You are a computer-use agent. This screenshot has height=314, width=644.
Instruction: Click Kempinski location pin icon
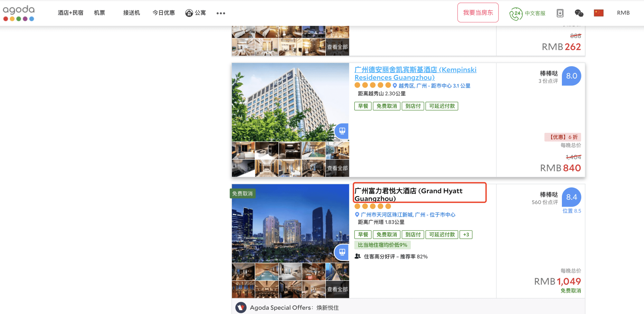click(x=395, y=85)
